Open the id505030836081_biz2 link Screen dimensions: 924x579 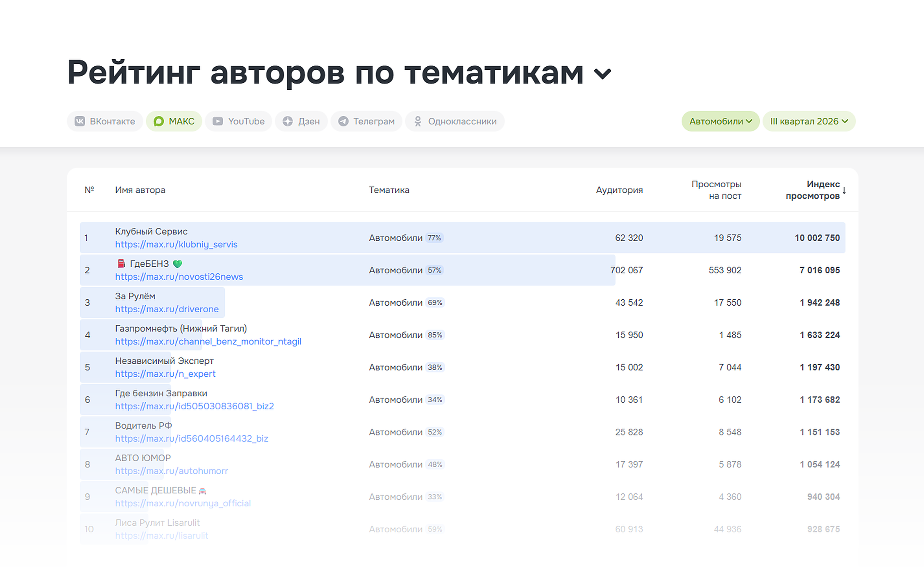click(x=194, y=406)
